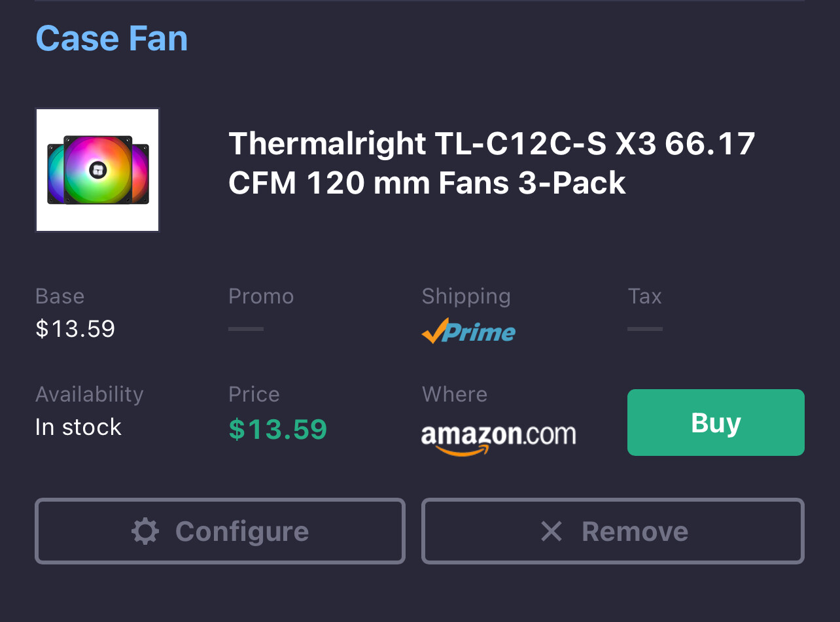Image resolution: width=840 pixels, height=622 pixels.
Task: Click the white $13.59 base price
Action: pos(75,328)
